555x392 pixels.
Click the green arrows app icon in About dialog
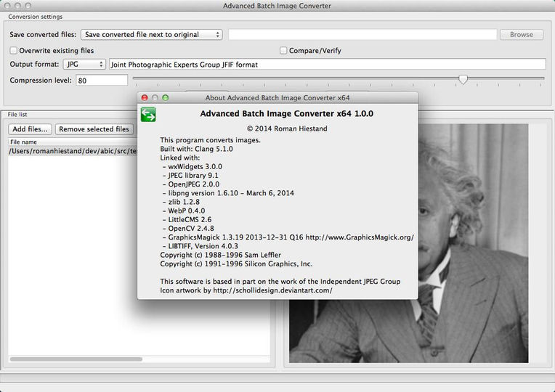tap(148, 115)
